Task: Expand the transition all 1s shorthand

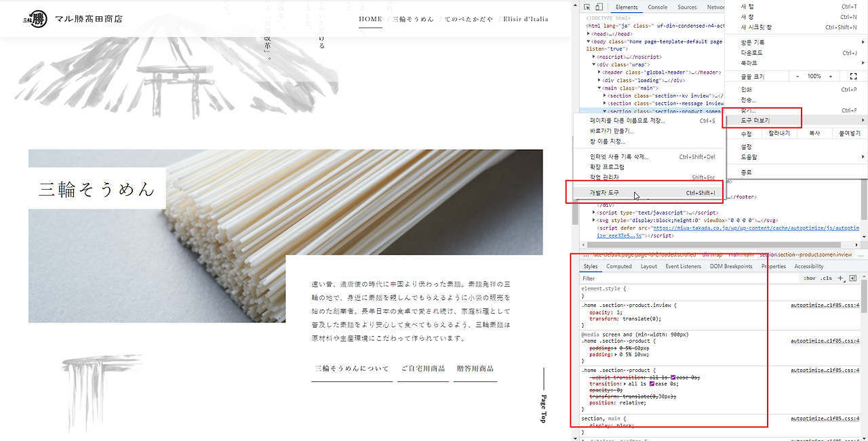Action: pyautogui.click(x=625, y=383)
